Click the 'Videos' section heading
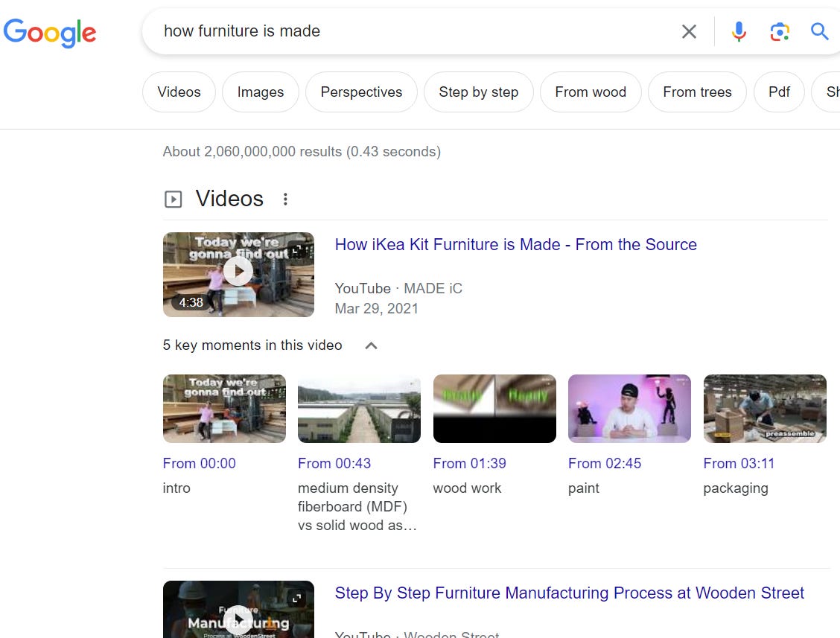Viewport: 840px width, 638px height. pyautogui.click(x=229, y=199)
